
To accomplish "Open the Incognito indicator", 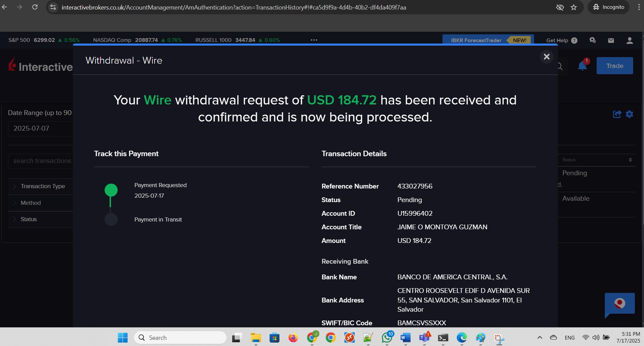I will click(x=609, y=7).
